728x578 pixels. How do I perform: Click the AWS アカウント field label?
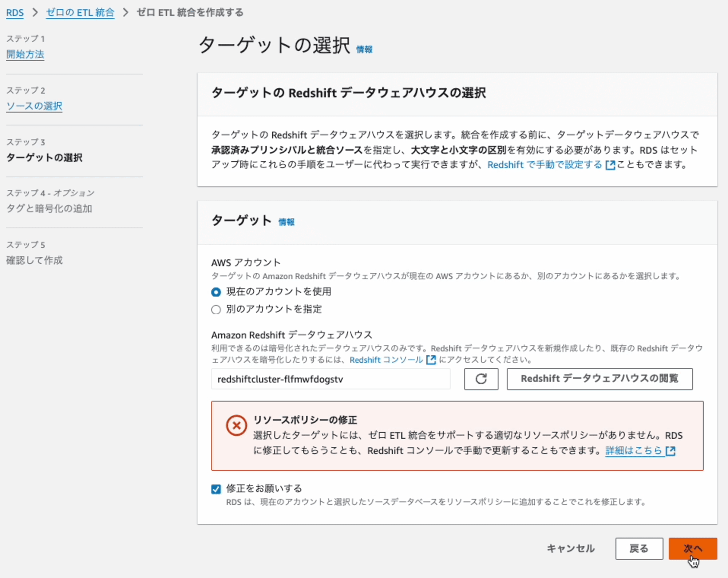[x=246, y=263]
